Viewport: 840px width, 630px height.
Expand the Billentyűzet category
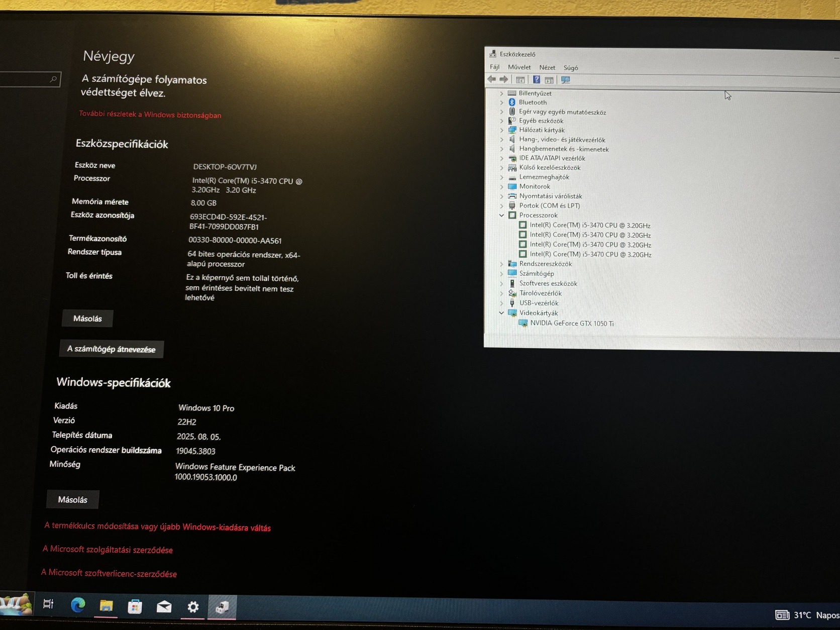point(501,93)
